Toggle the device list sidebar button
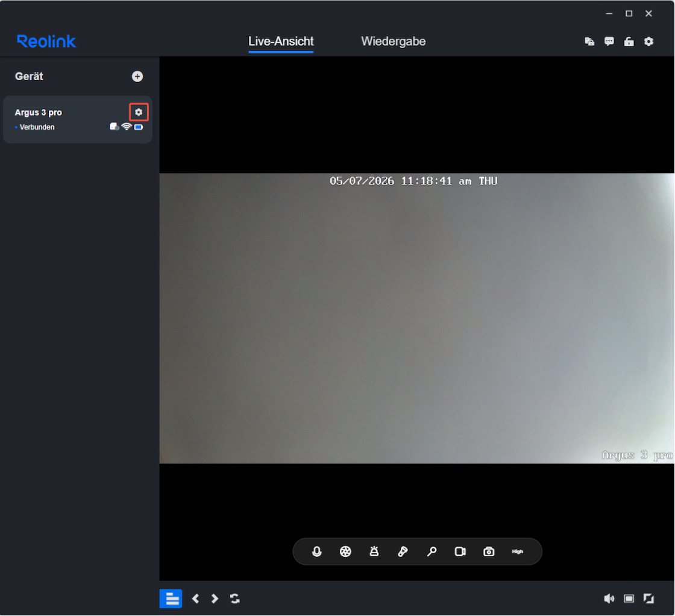 [x=171, y=599]
